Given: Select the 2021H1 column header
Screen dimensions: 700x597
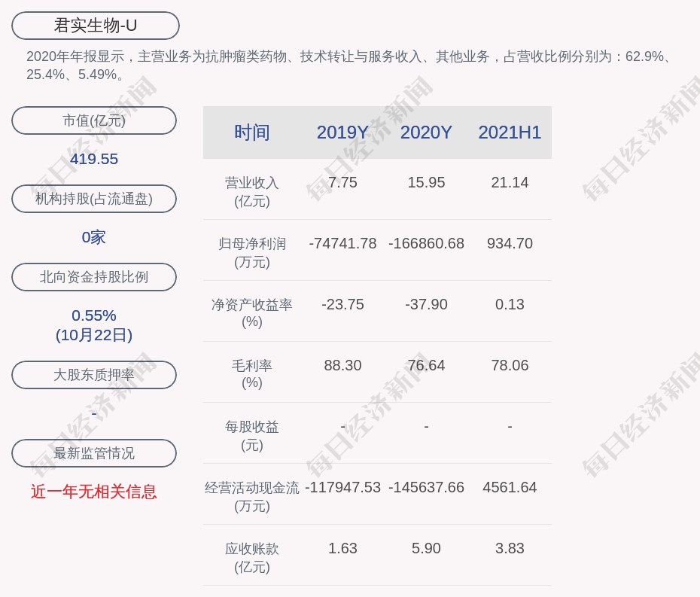Looking at the screenshot, I should pos(510,132).
